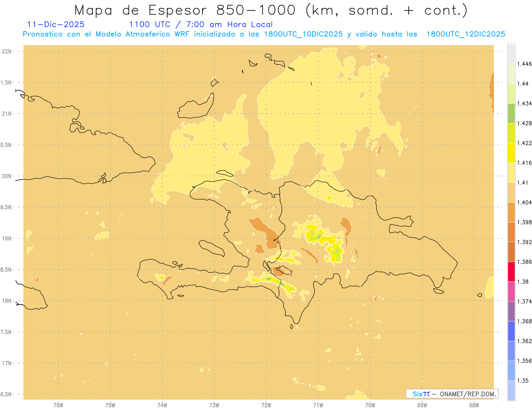The height and width of the screenshot is (411, 532).
Task: Click the color bar value 1.398
Action: point(525,222)
